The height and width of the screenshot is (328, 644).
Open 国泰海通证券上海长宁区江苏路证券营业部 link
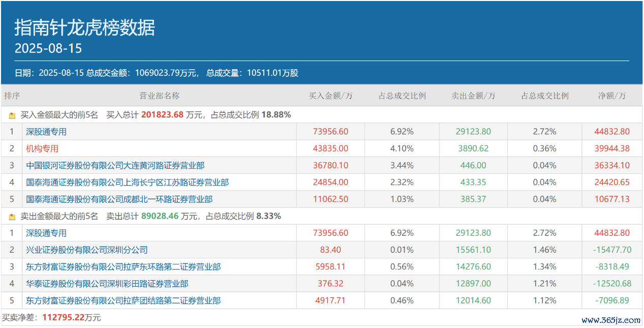[x=128, y=182]
